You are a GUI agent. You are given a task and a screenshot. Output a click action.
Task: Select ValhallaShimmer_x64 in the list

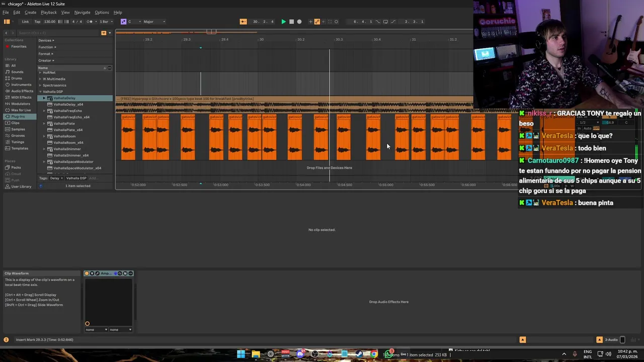pyautogui.click(x=71, y=155)
